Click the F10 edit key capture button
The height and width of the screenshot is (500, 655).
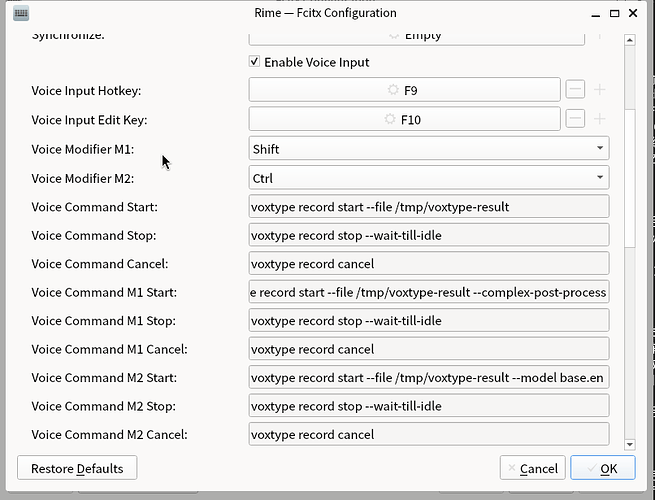pos(404,119)
